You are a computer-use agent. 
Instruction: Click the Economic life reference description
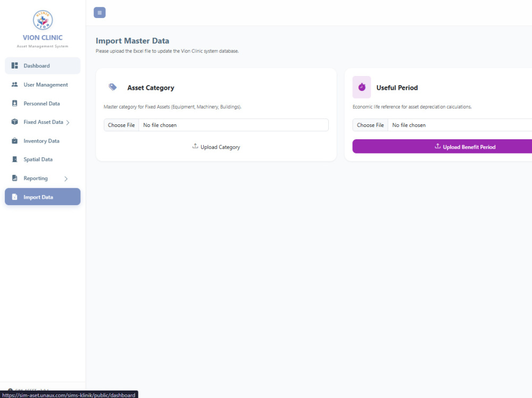point(412,106)
